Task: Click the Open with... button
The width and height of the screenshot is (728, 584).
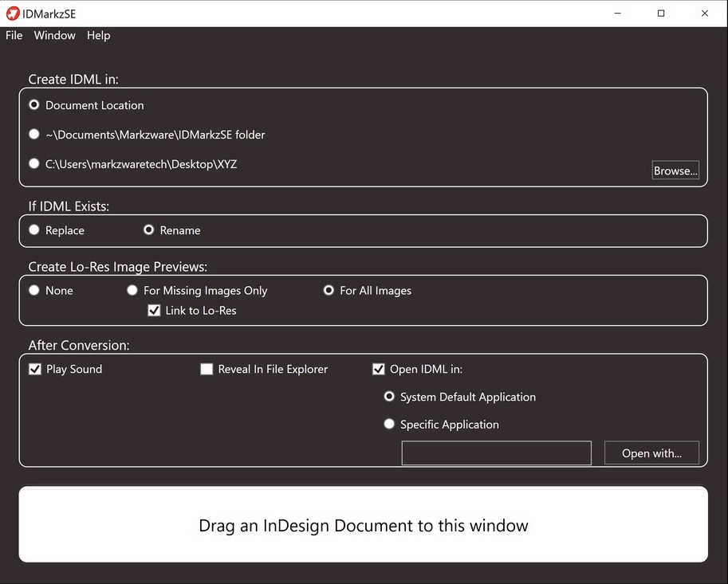Action: (651, 453)
